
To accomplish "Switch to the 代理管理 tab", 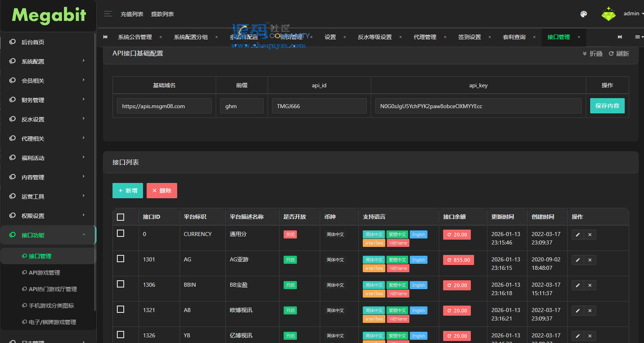I will (425, 37).
